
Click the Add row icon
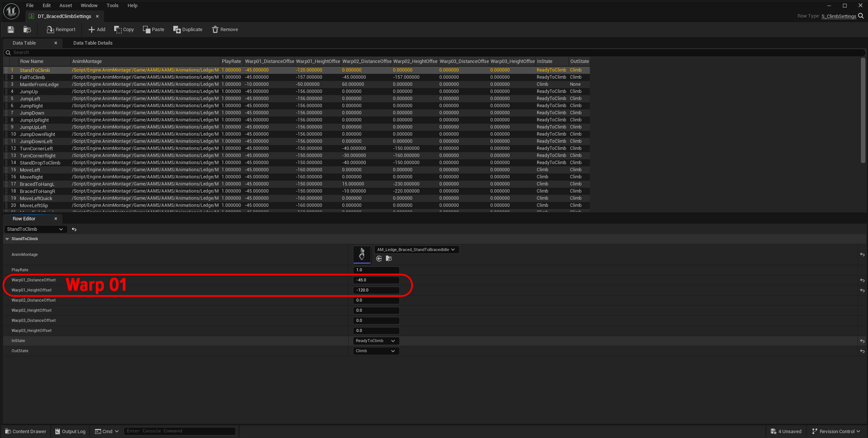pyautogui.click(x=92, y=29)
